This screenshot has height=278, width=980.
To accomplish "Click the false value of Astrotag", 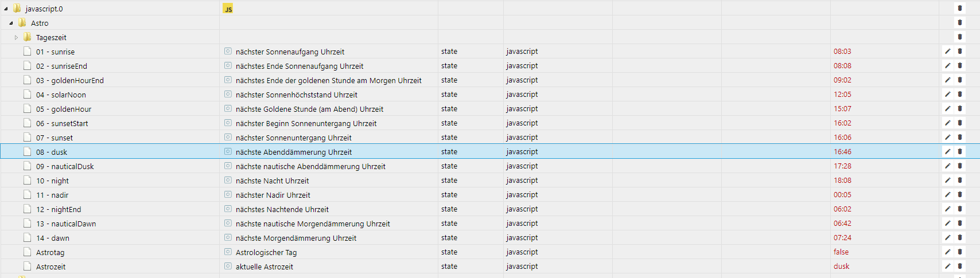I will tap(841, 252).
